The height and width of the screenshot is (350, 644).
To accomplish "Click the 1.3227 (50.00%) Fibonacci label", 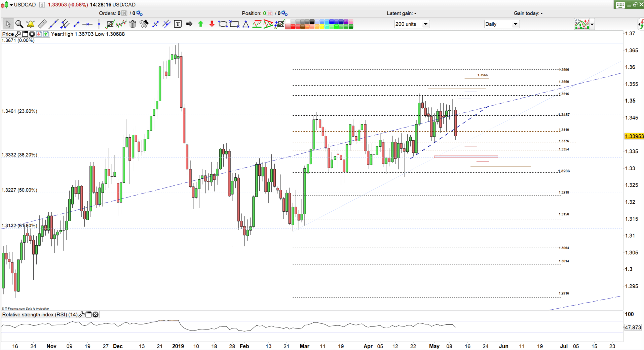I will tap(20, 190).
